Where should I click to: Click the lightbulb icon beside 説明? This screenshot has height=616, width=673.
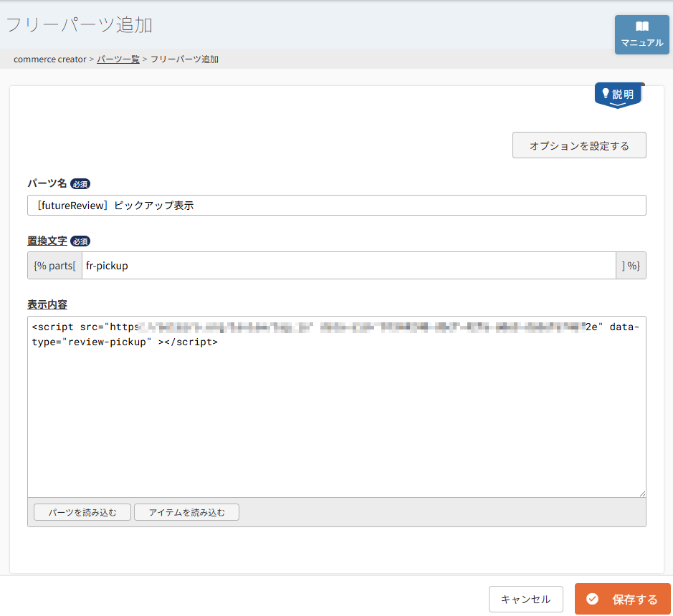[x=606, y=93]
